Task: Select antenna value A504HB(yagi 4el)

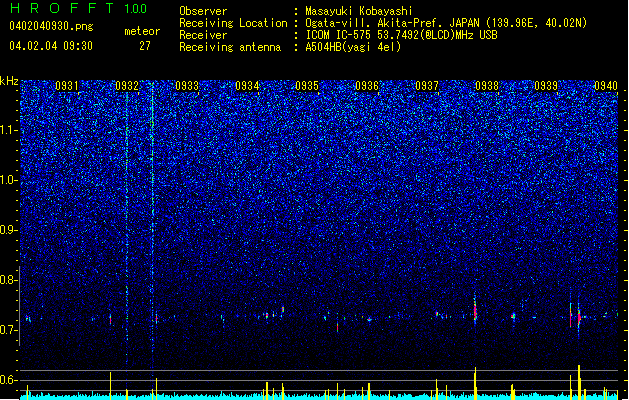Action: pos(353,47)
